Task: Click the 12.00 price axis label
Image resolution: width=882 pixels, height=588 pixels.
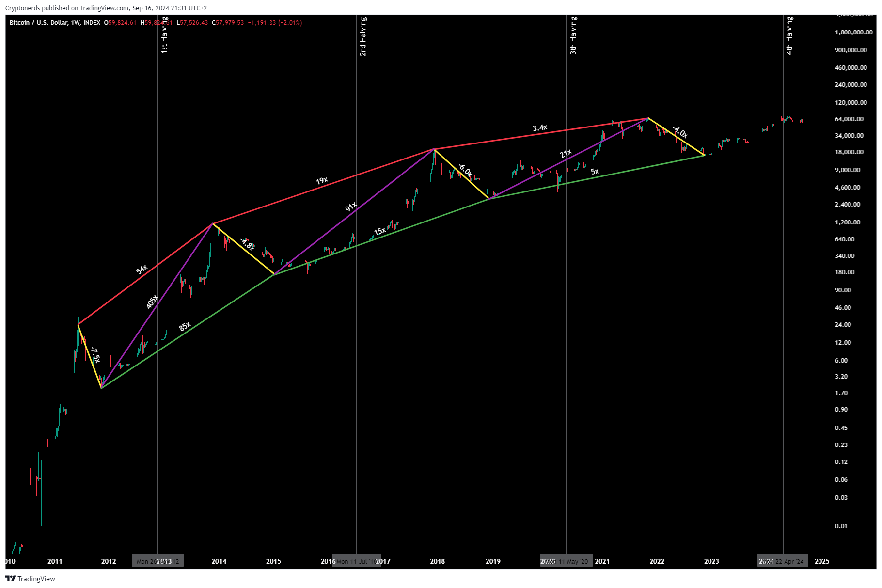Action: (x=843, y=343)
